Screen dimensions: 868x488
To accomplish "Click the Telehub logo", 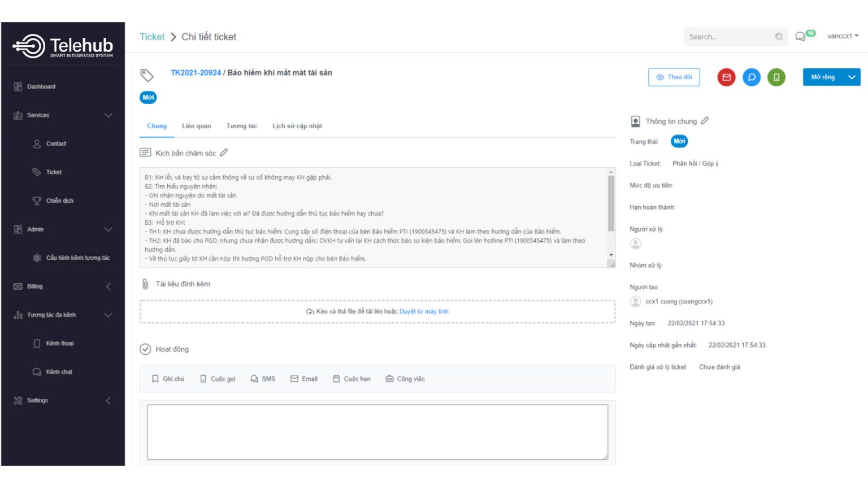I will click(63, 46).
